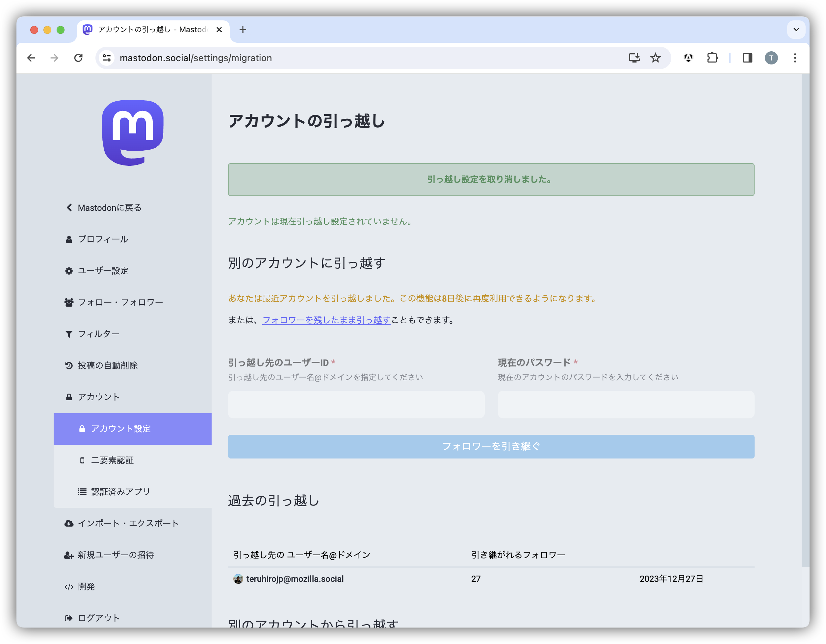Select the ユーザー設定 gear icon
Viewport: 826px width, 644px height.
pyautogui.click(x=68, y=271)
